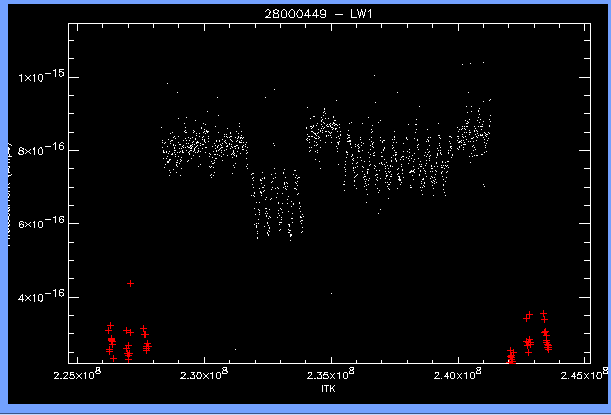Click the 6×10^-16 y-axis tick label
Screen dimensions: 611x415
click(41, 224)
